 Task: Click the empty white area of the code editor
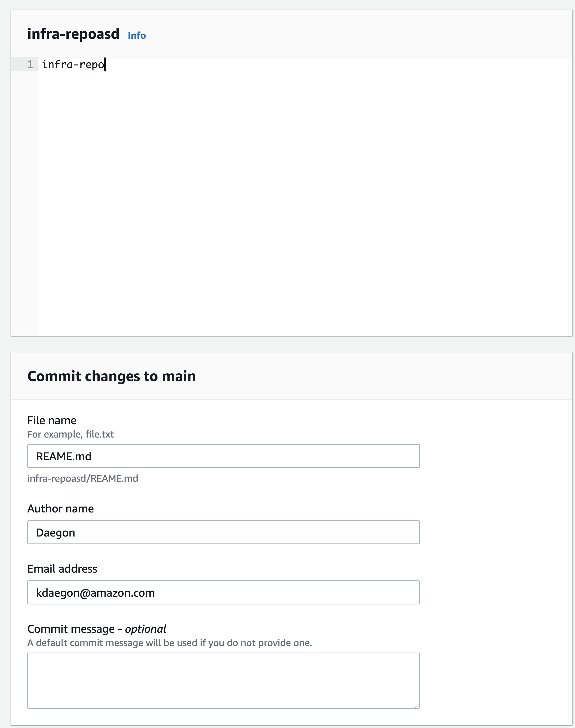pyautogui.click(x=305, y=202)
